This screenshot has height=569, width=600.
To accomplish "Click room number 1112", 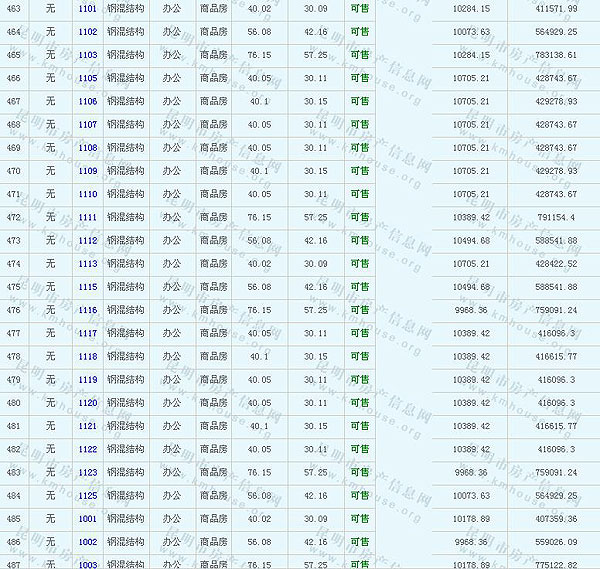I will click(x=87, y=241).
